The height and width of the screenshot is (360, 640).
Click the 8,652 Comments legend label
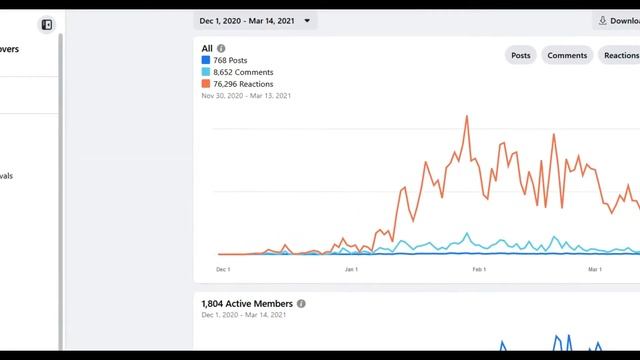coord(243,72)
